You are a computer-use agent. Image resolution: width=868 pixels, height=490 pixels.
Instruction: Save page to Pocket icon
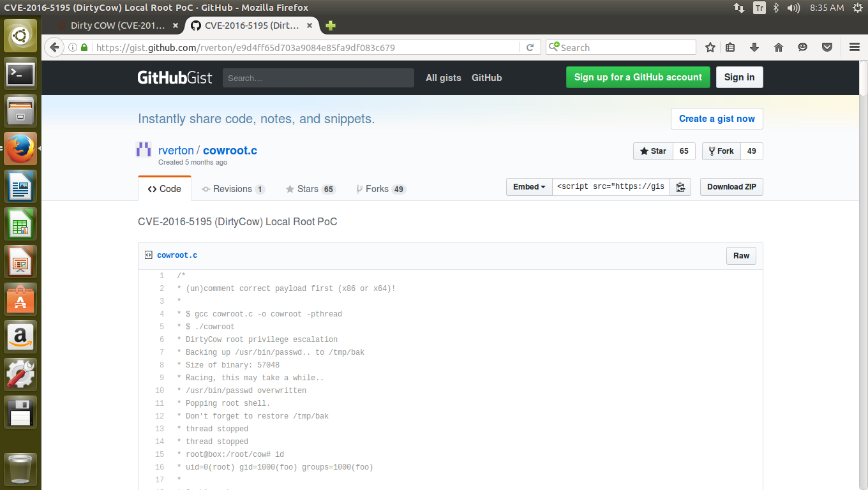tap(827, 47)
